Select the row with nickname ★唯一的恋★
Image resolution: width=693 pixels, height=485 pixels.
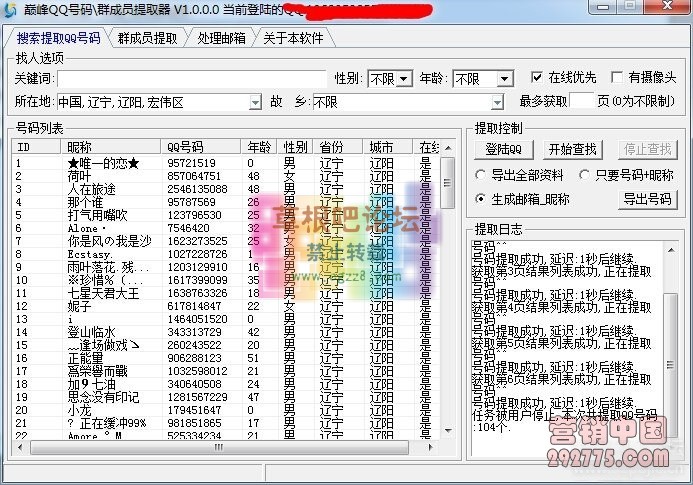pyautogui.click(x=227, y=163)
